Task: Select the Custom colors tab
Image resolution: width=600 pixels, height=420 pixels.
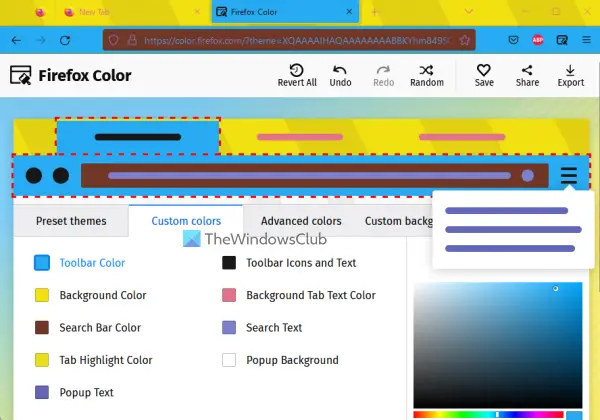Action: 186,221
